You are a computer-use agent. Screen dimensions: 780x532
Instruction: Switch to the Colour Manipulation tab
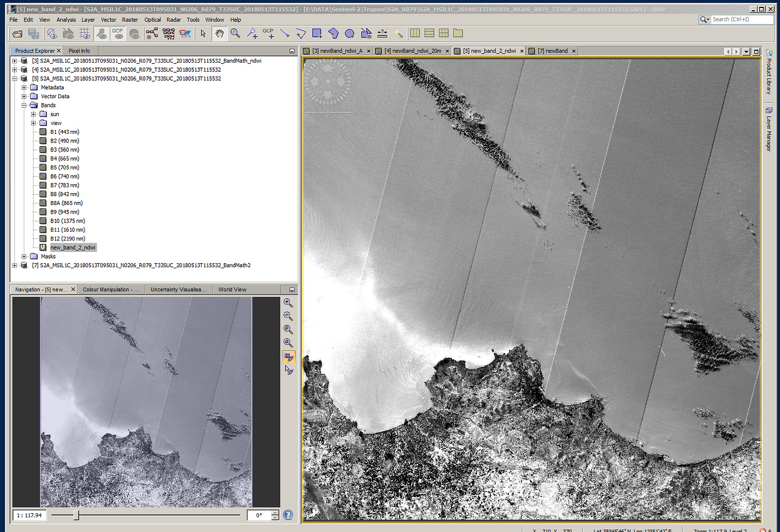click(x=111, y=289)
